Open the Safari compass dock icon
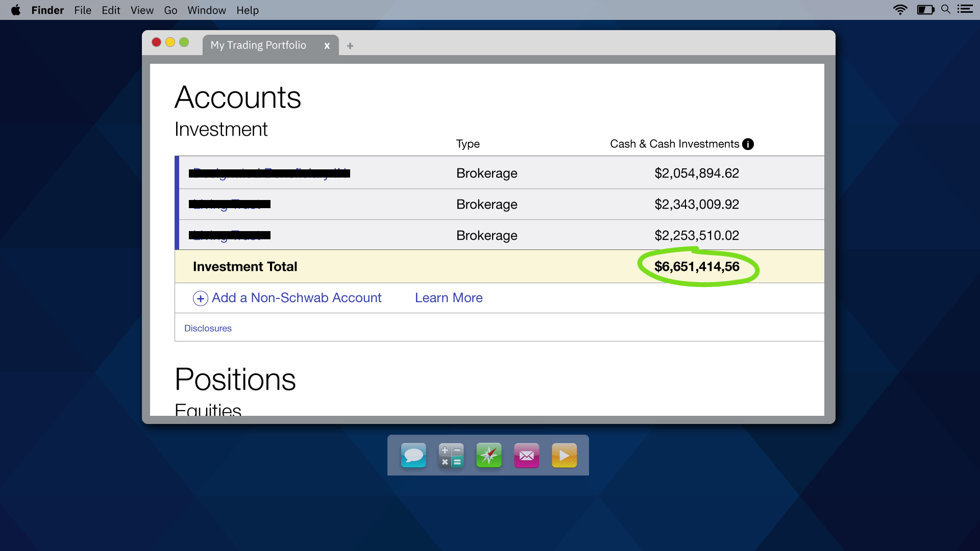Screen dimensions: 980x551 coord(489,455)
